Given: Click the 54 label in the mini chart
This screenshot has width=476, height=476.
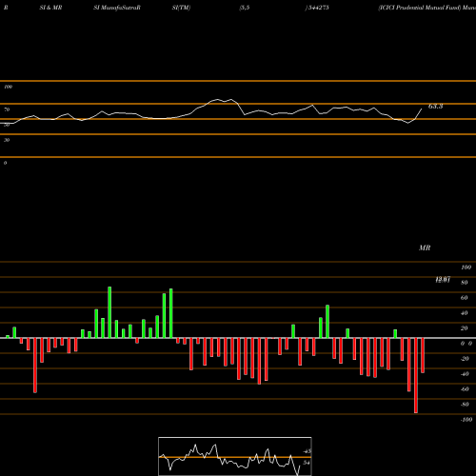Looking at the screenshot, I should click(306, 463).
